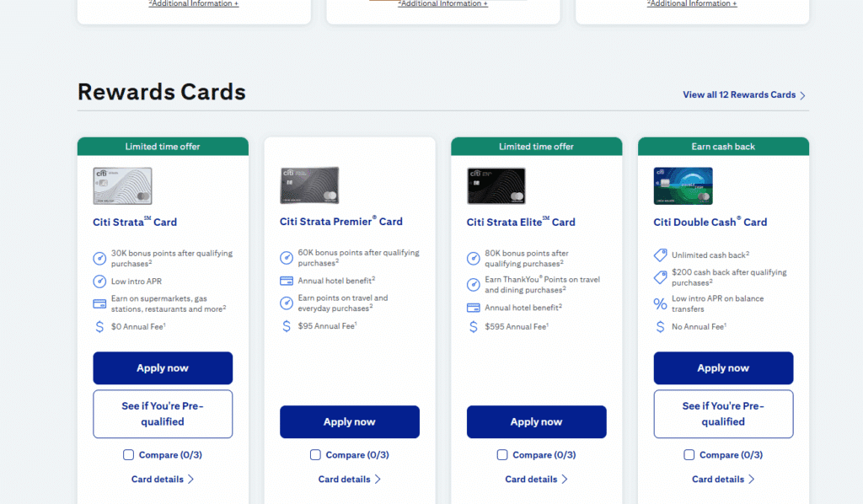Click the Citi Double Cash card image
Viewport: 863px width, 504px height.
tap(683, 186)
